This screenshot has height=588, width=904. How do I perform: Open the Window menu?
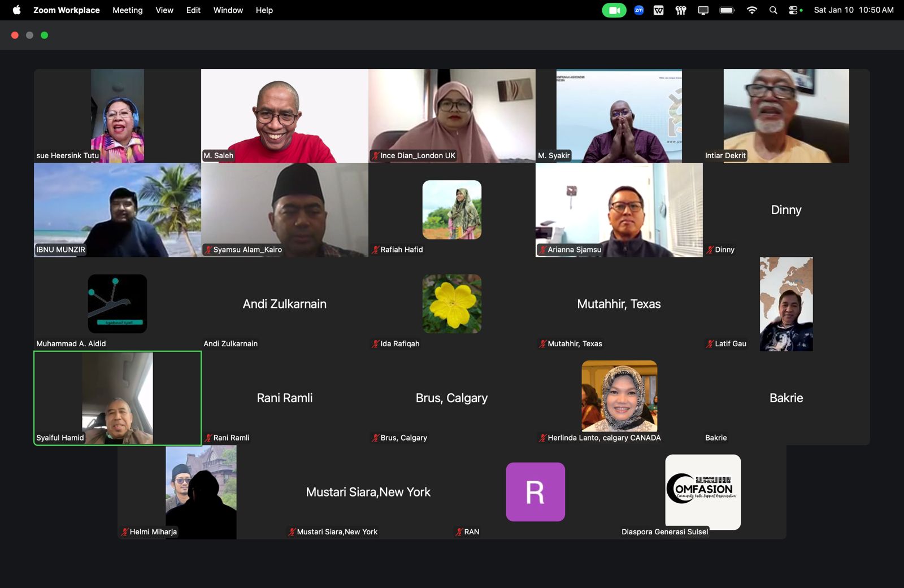(228, 10)
